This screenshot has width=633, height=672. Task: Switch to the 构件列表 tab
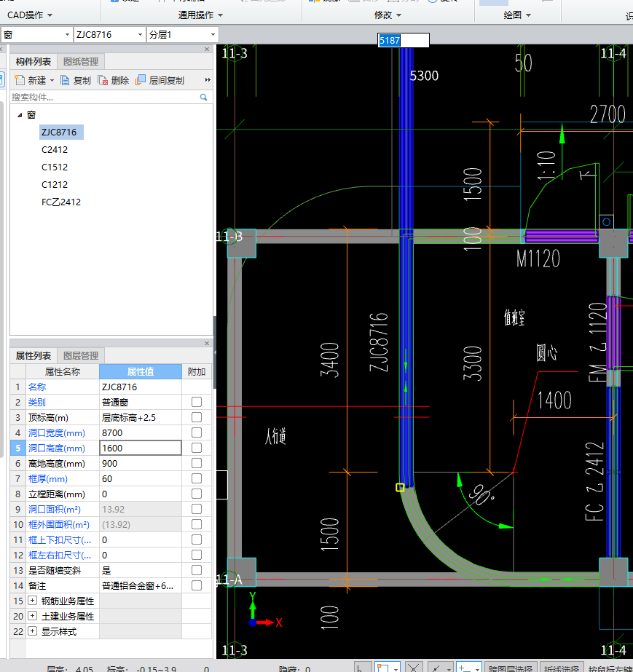(34, 61)
